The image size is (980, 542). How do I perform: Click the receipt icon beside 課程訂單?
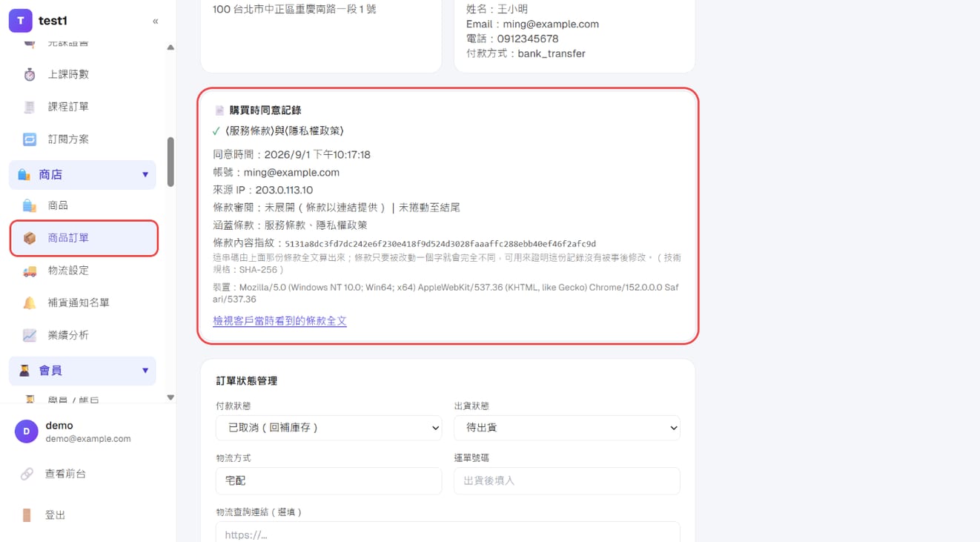pos(30,107)
